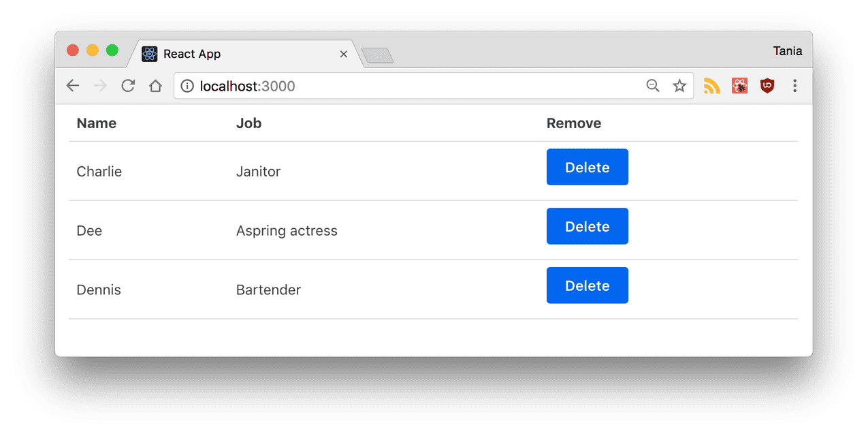Screen dimensions: 868x436
Task: Open the uBlock Origin shield extension
Action: (767, 86)
